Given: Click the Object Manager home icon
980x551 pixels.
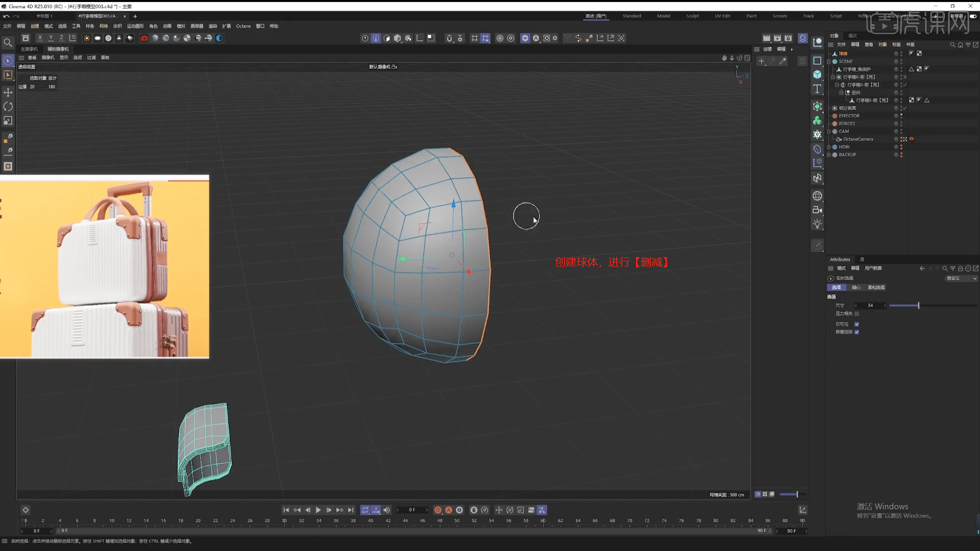Looking at the screenshot, I should tap(961, 45).
